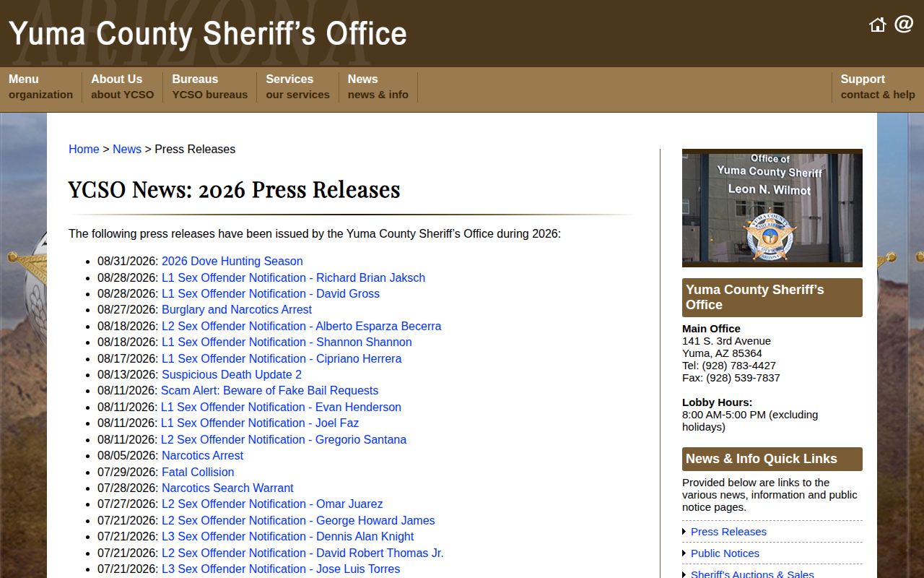Go to Home in the breadcrumb
The width and height of the screenshot is (924, 578).
click(x=84, y=150)
